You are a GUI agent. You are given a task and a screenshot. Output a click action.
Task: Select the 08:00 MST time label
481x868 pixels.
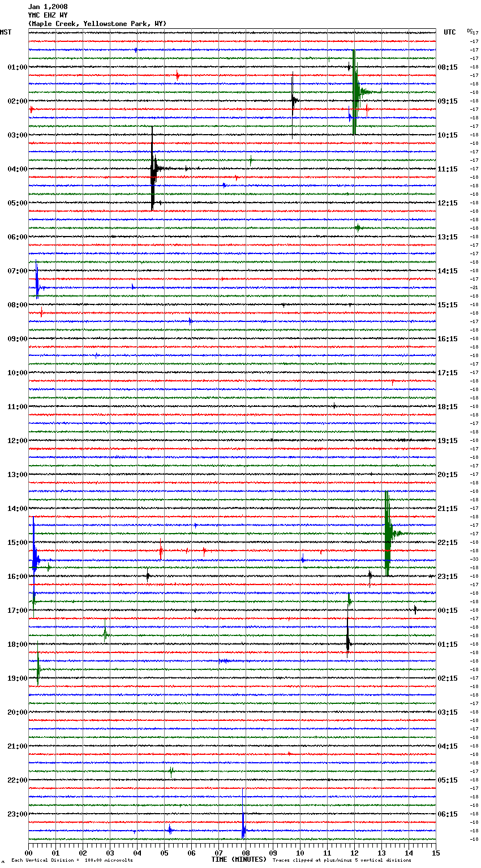click(x=18, y=305)
